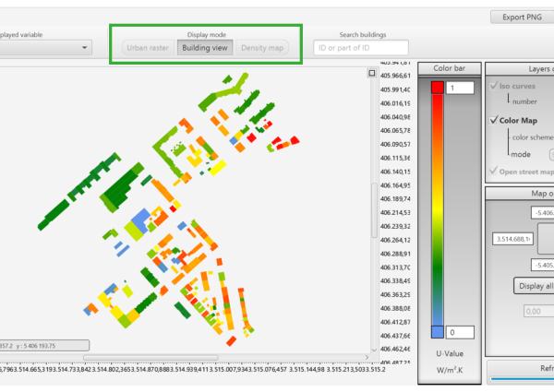The width and height of the screenshot is (554, 392).
Task: Select Density map display mode
Action: 262,48
